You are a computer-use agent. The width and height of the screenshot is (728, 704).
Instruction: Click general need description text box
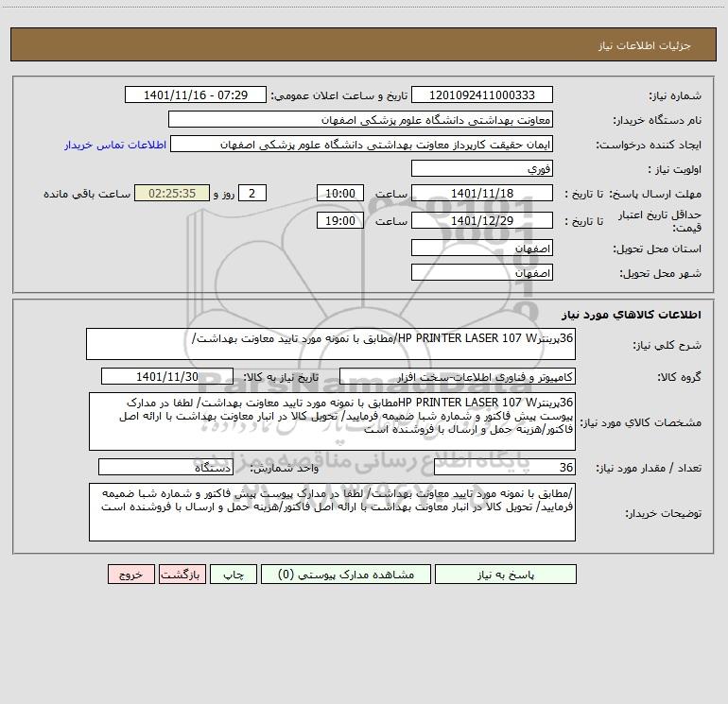coord(331,344)
